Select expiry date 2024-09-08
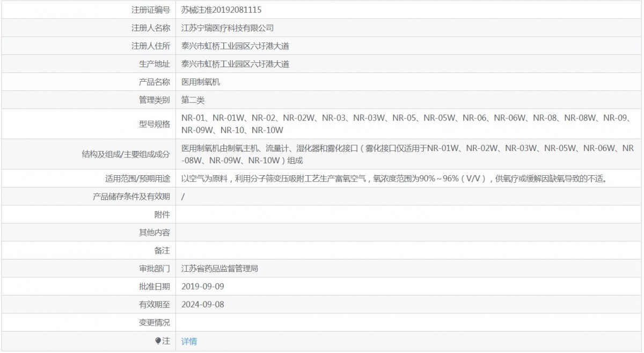The height and width of the screenshot is (353, 644). coord(203,305)
